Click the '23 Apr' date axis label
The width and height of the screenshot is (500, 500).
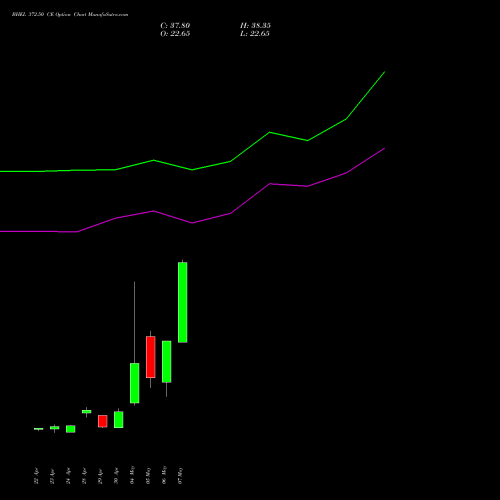point(52,476)
